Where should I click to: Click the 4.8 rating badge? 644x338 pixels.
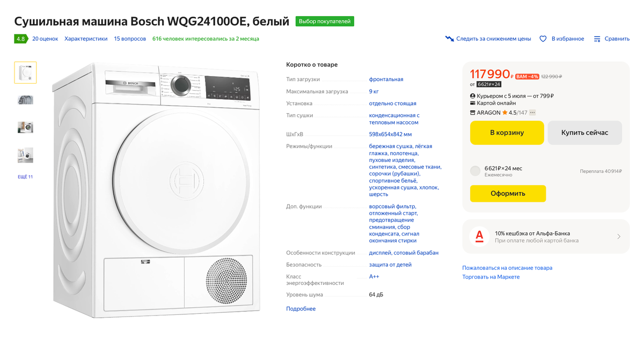21,39
